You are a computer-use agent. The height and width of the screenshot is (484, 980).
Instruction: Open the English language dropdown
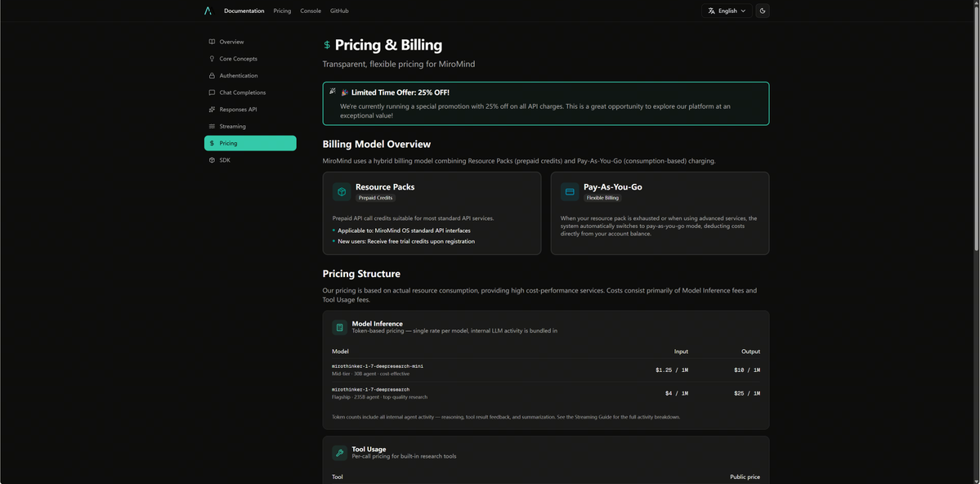727,11
